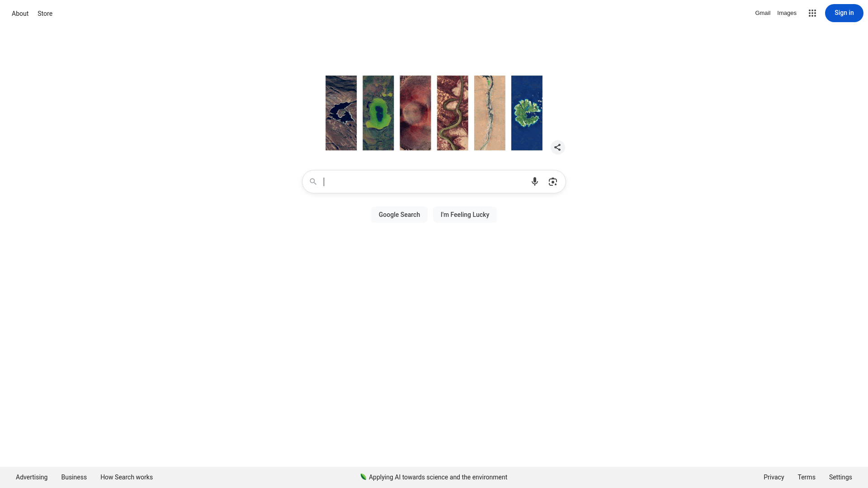Open search by image camera icon

tap(553, 182)
